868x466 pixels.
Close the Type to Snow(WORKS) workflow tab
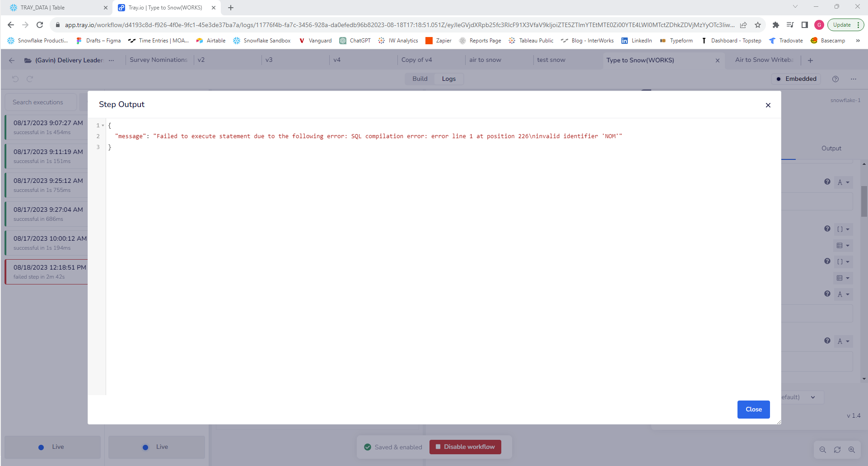click(717, 61)
